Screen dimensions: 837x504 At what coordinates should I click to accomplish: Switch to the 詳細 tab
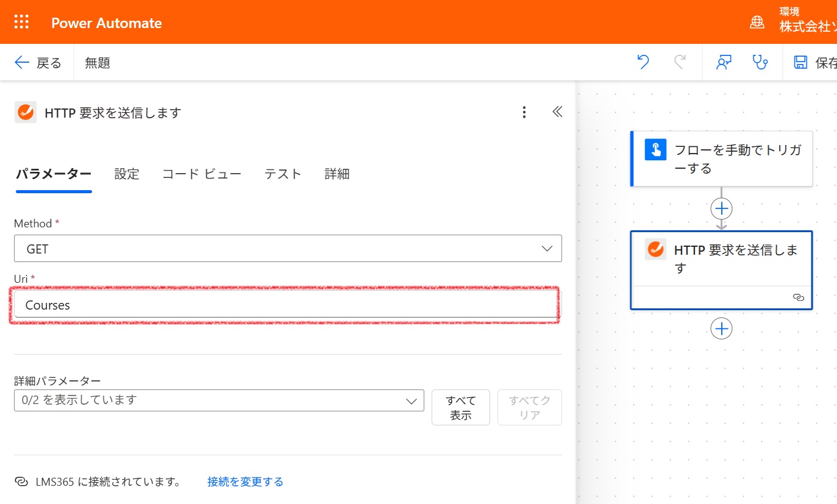[337, 174]
